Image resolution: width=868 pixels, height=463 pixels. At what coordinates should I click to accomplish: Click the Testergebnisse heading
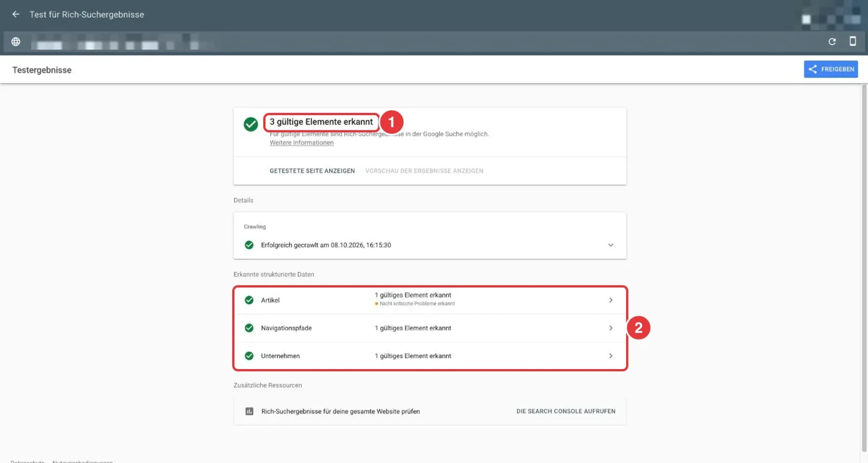(x=42, y=70)
